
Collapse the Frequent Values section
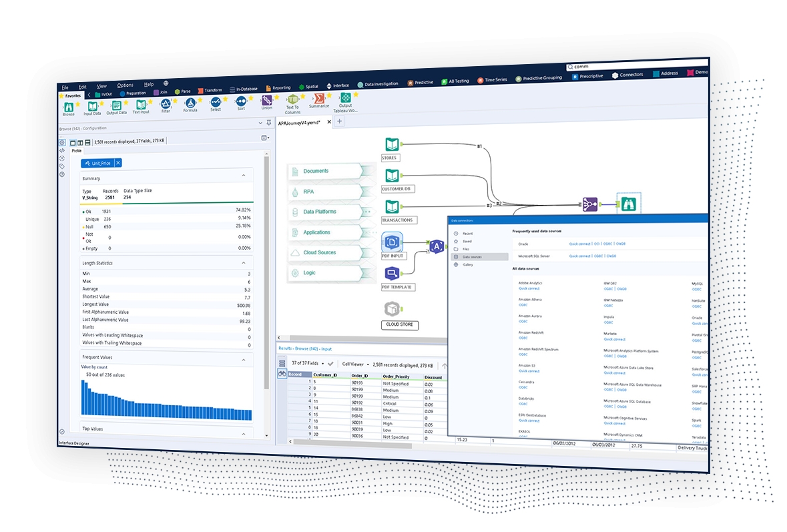point(244,360)
